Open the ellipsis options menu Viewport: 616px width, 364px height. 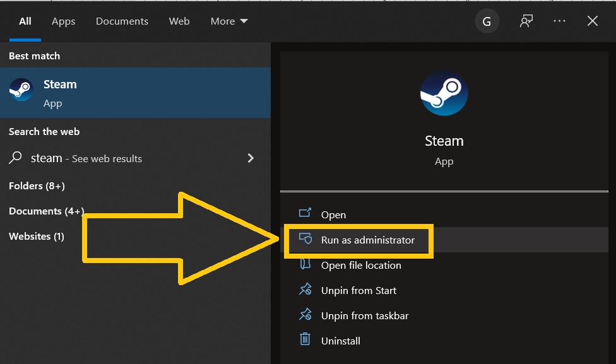coord(559,21)
